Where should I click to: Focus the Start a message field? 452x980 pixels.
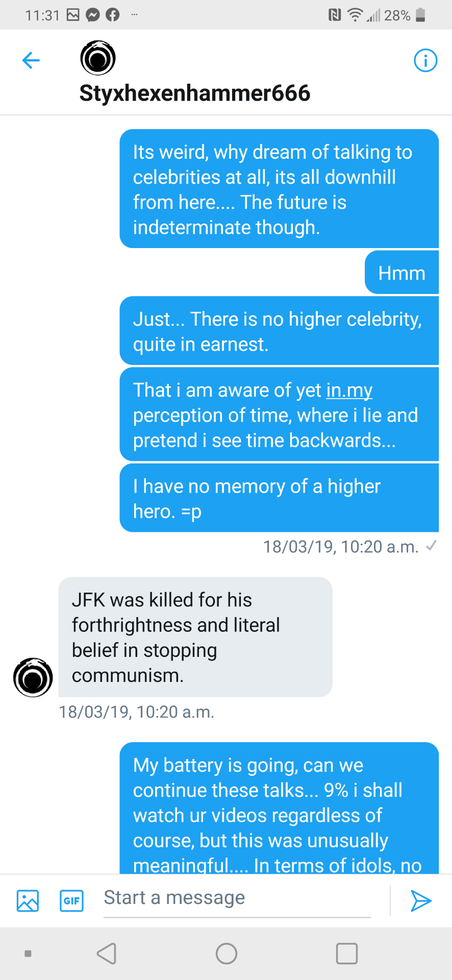[x=237, y=898]
